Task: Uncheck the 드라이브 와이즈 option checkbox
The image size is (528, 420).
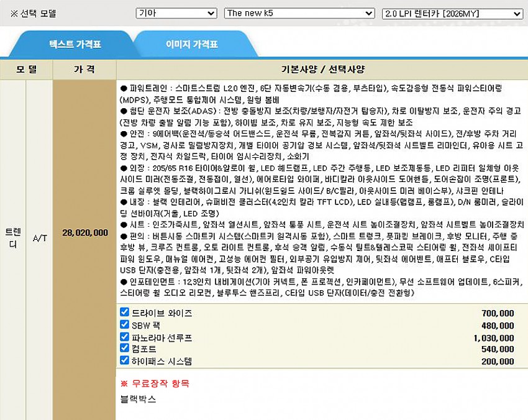Action: 124,313
